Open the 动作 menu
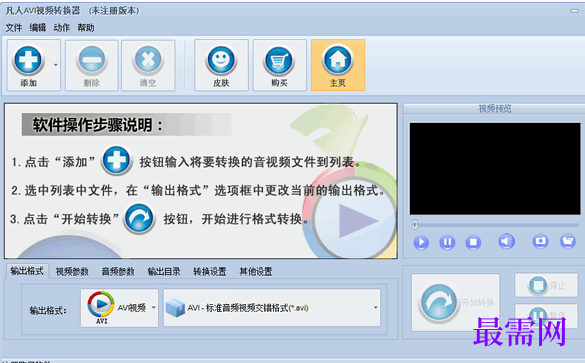 click(62, 28)
